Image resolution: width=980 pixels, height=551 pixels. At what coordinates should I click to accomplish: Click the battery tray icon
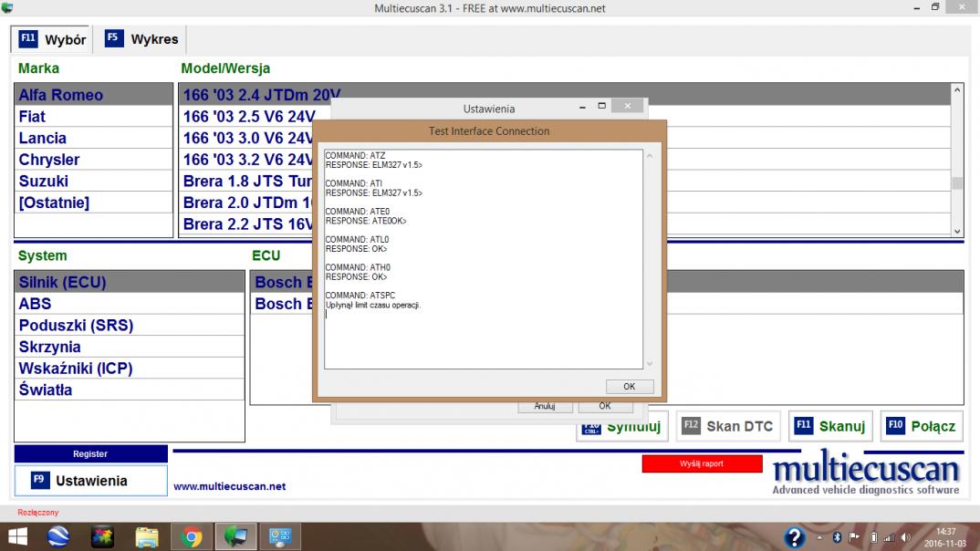(x=874, y=537)
